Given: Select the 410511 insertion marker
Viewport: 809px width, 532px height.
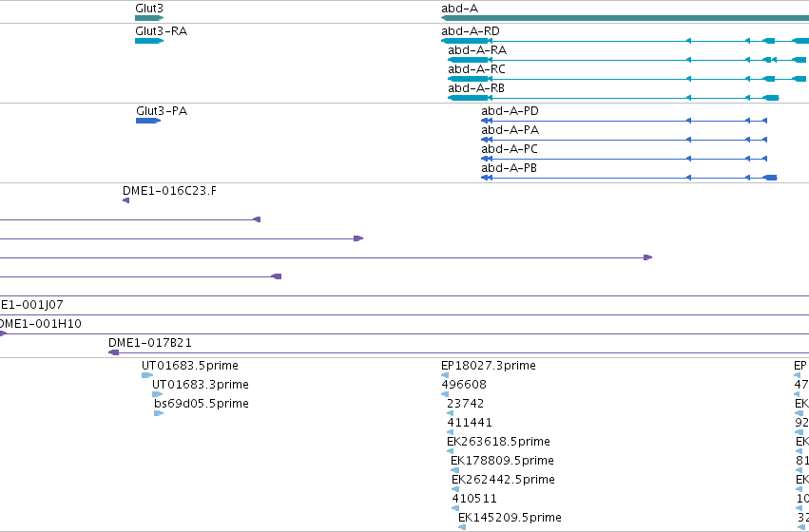Looking at the screenshot, I should [455, 508].
